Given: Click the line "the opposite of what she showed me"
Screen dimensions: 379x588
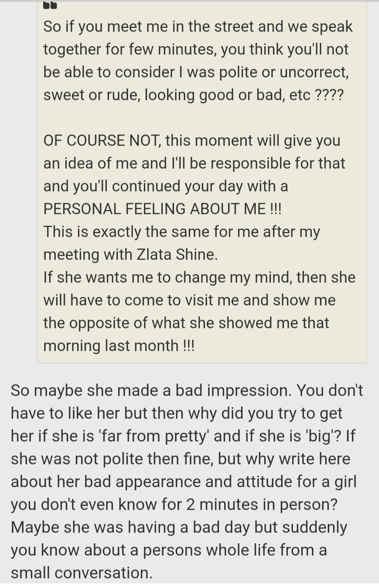Looking at the screenshot, I should pyautogui.click(x=186, y=323).
